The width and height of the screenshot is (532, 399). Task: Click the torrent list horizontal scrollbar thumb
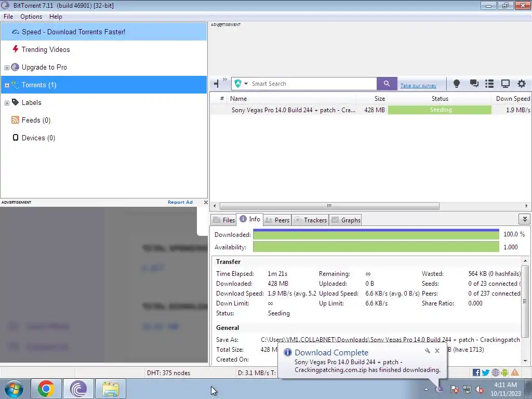click(329, 206)
